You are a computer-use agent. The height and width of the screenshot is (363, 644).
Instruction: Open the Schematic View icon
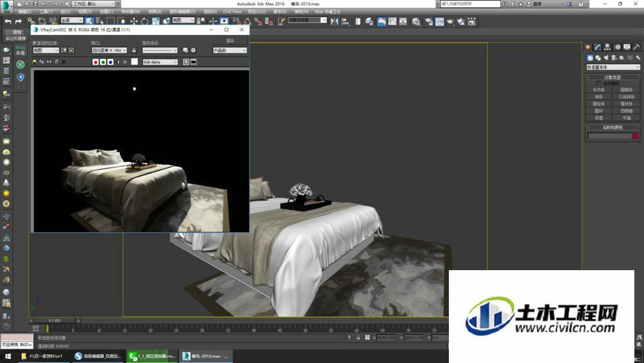tap(403, 21)
